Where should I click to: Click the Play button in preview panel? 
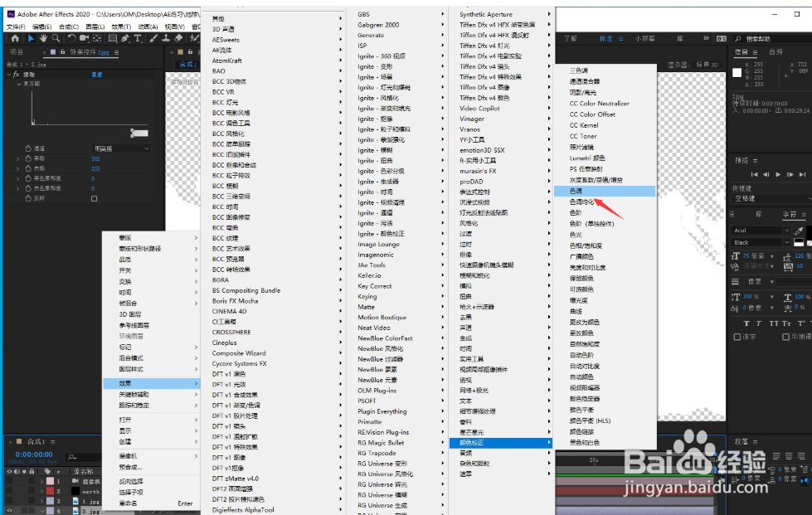point(778,174)
